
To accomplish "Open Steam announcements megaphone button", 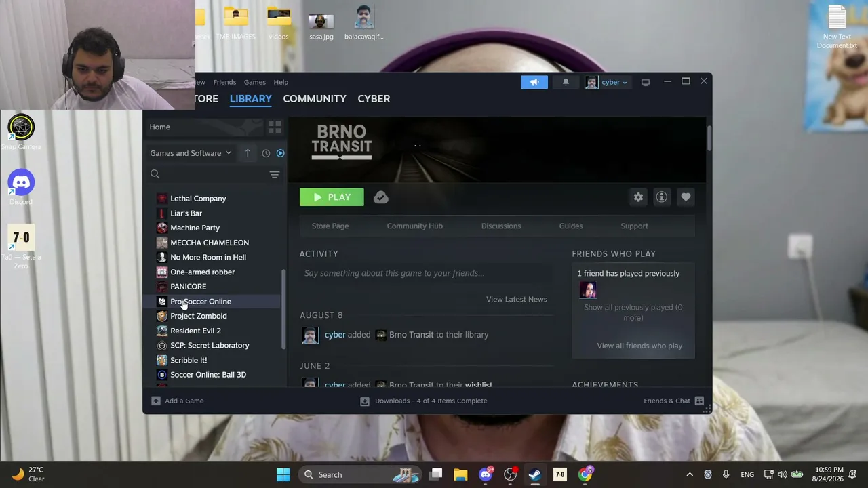I will [534, 82].
